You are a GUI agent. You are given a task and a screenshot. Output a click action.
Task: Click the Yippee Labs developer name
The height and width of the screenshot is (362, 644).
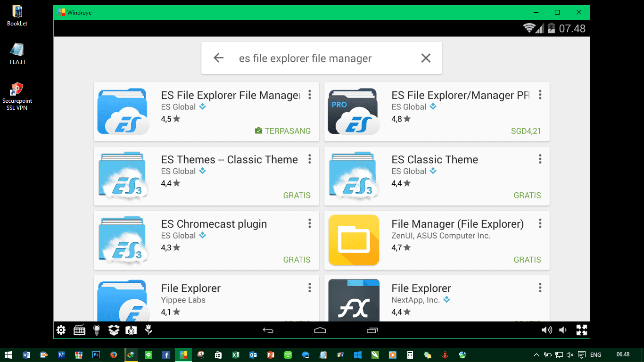(183, 300)
